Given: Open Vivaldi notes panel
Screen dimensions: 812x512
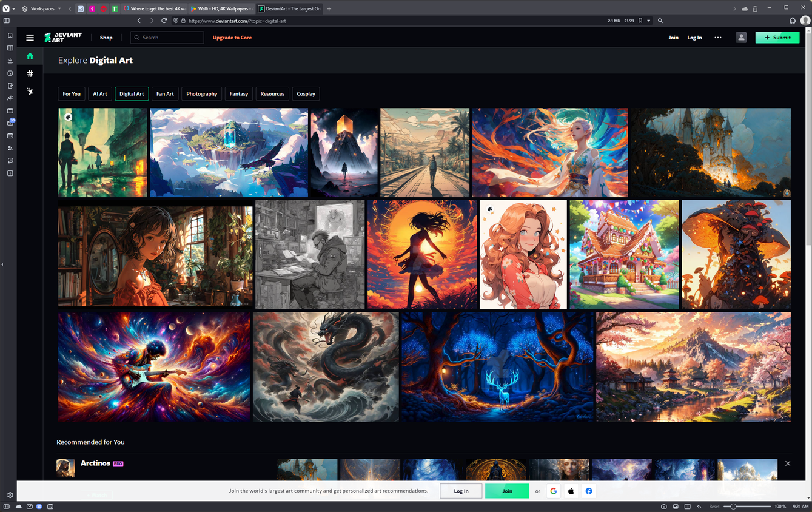Looking at the screenshot, I should pyautogui.click(x=10, y=86).
